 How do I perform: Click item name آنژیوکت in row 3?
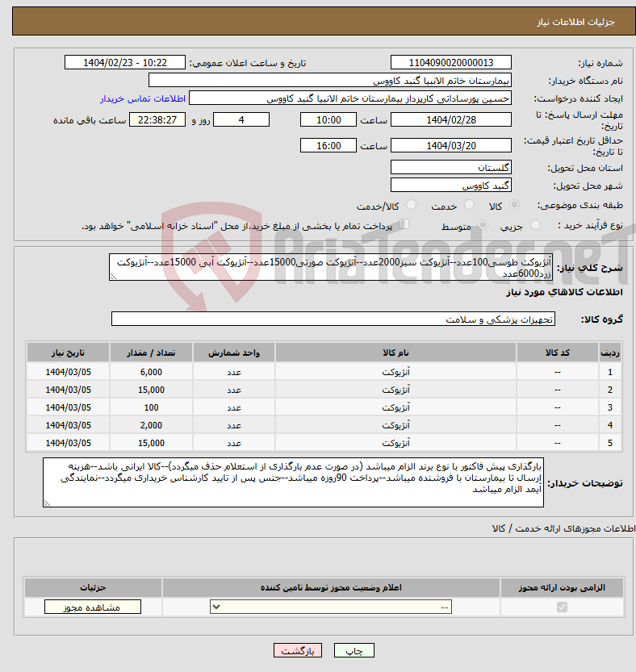[395, 407]
